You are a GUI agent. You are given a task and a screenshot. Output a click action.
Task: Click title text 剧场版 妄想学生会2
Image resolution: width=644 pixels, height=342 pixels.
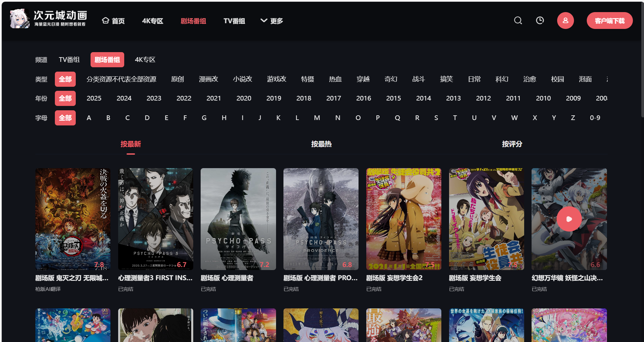click(394, 278)
